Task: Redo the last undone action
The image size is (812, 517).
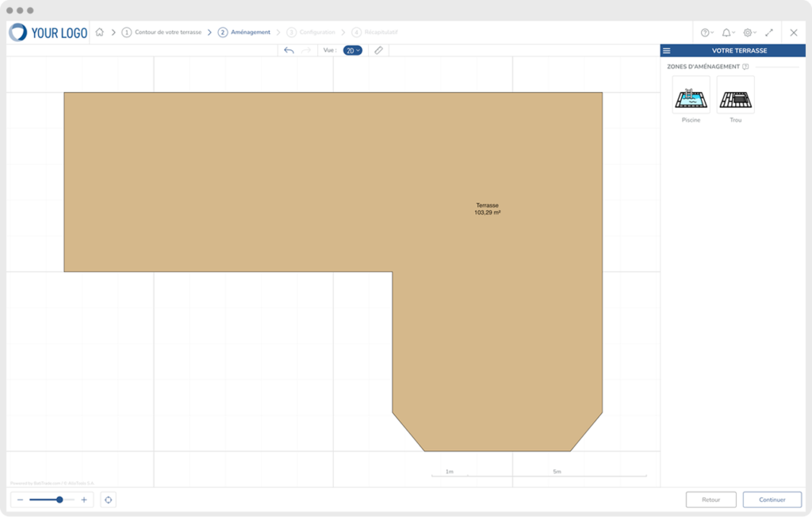Action: tap(306, 50)
